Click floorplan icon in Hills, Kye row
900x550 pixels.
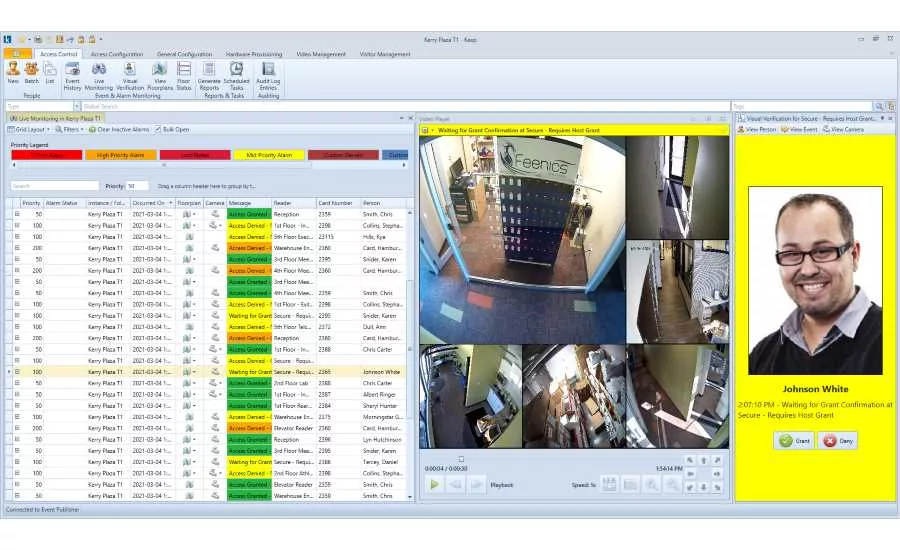pyautogui.click(x=189, y=237)
